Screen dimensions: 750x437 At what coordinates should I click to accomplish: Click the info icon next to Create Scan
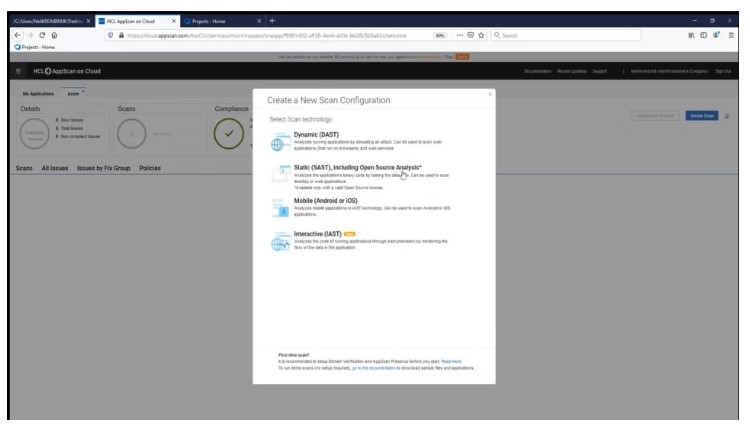click(x=727, y=116)
